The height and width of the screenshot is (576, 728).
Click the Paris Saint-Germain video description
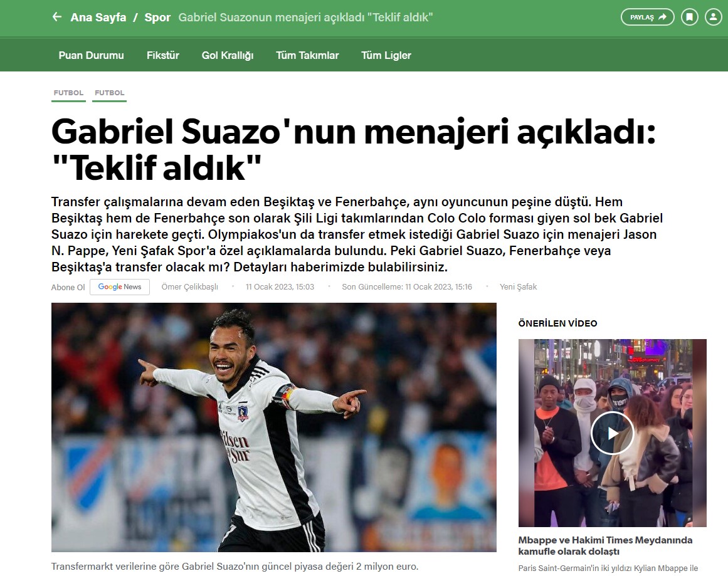coord(608,568)
